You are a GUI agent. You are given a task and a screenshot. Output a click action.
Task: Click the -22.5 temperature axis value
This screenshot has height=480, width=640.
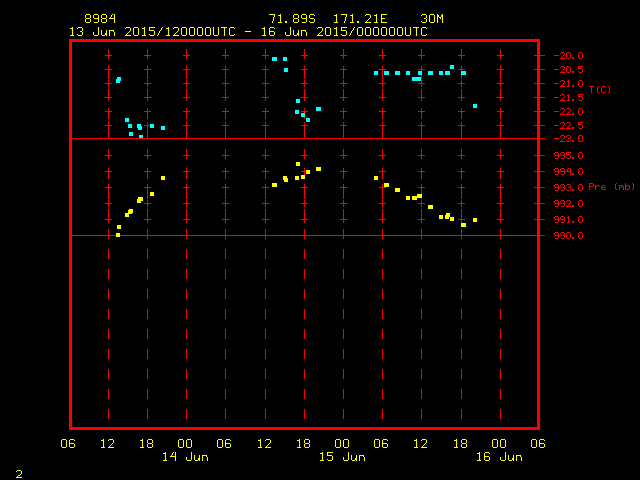point(569,125)
